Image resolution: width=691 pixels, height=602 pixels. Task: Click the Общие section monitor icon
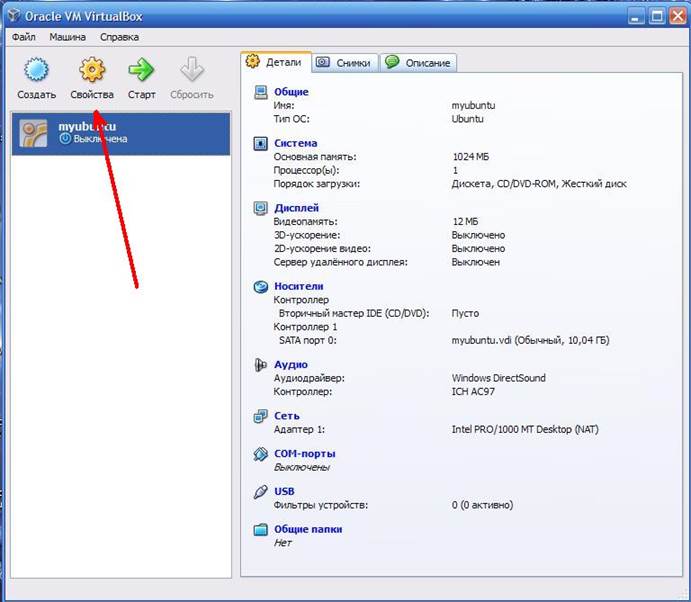[260, 92]
